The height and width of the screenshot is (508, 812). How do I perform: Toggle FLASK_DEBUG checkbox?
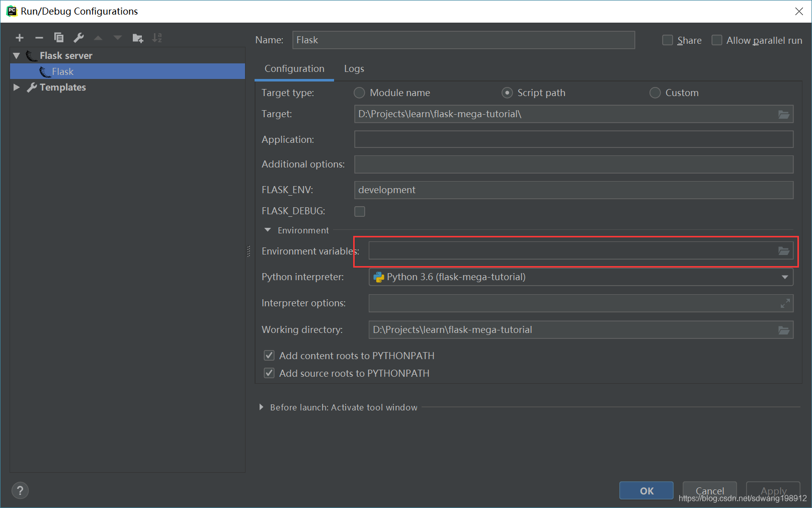coord(360,211)
